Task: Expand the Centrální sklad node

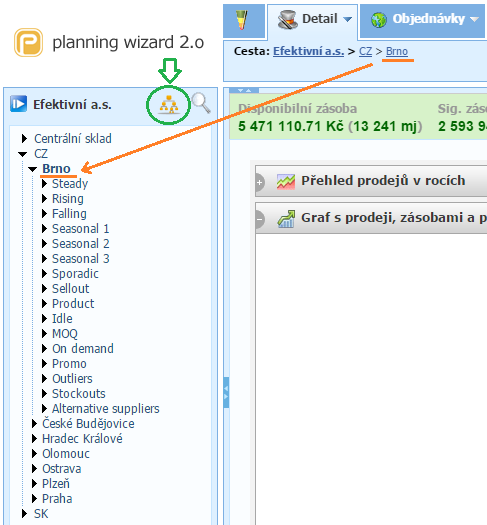Action: click(24, 138)
